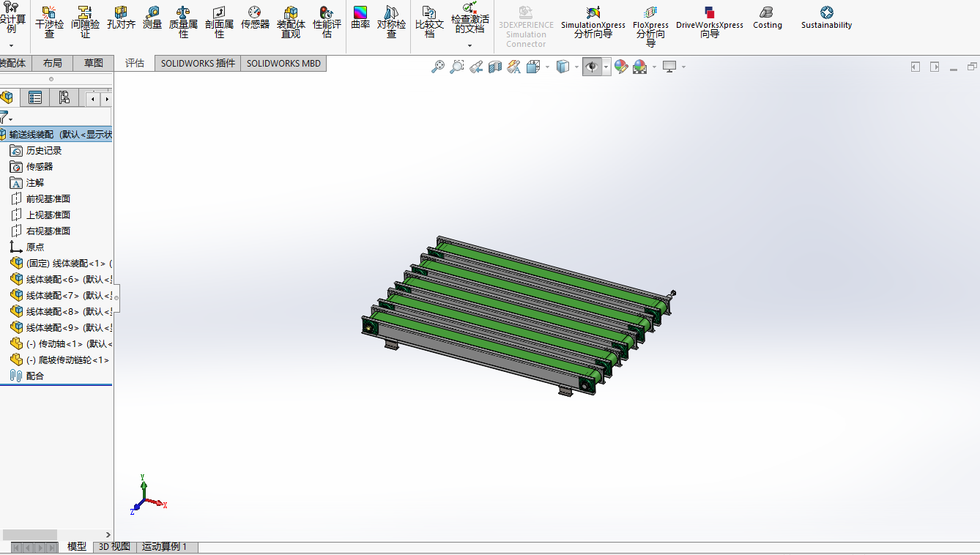Run the 对称检查 symmetry check
The image size is (980, 555).
pos(391,22)
